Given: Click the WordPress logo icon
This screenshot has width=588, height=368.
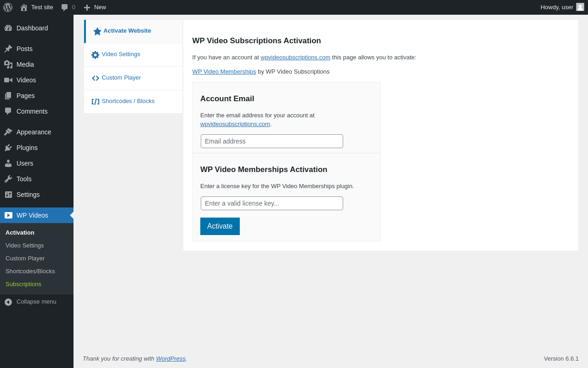Looking at the screenshot, I should [8, 7].
